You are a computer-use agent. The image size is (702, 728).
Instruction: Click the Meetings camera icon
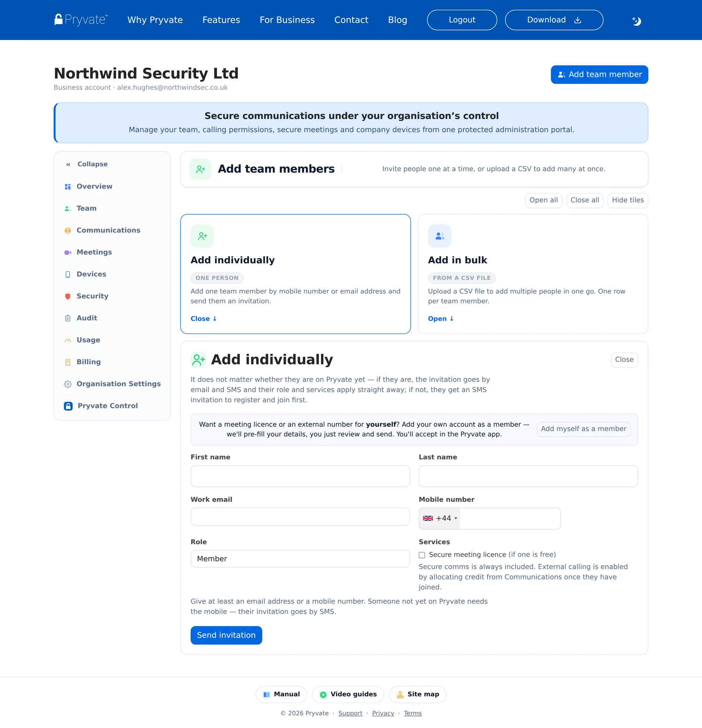[x=68, y=252]
